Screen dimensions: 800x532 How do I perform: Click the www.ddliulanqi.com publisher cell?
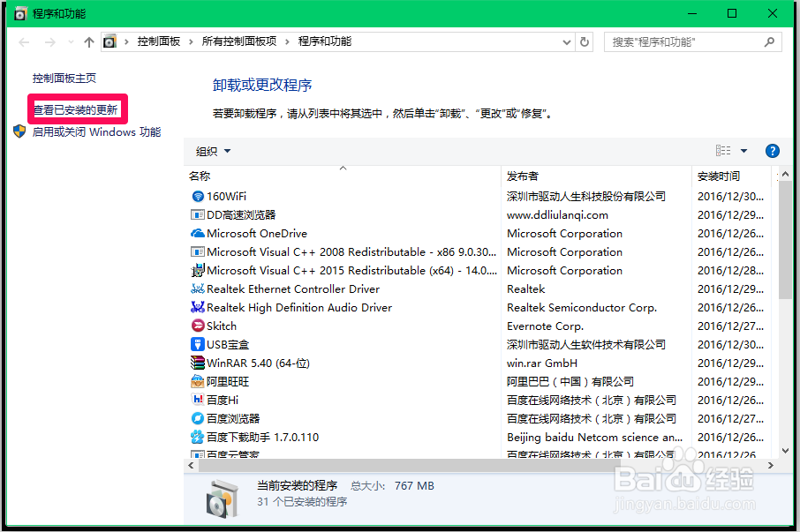click(557, 215)
